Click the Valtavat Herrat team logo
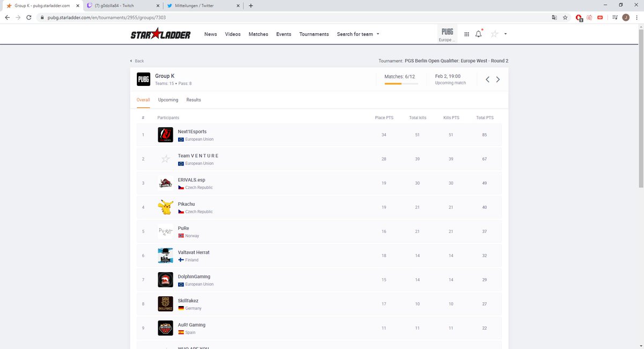The image size is (644, 349). tap(165, 256)
